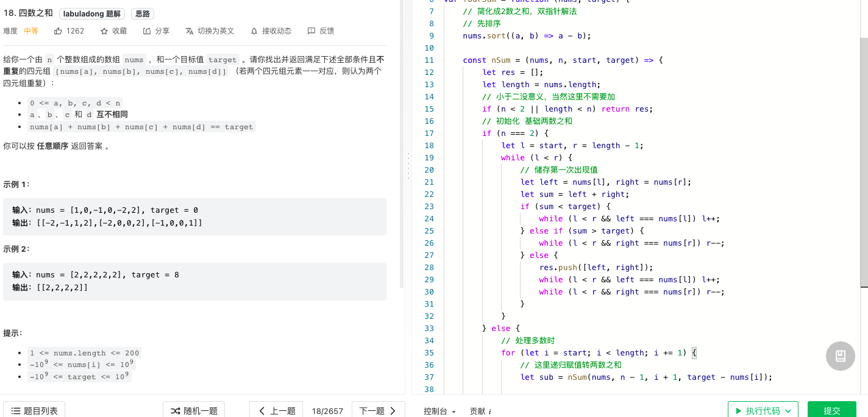868x417 pixels.
Task: Pick a random problem with 随机一题
Action: [194, 410]
